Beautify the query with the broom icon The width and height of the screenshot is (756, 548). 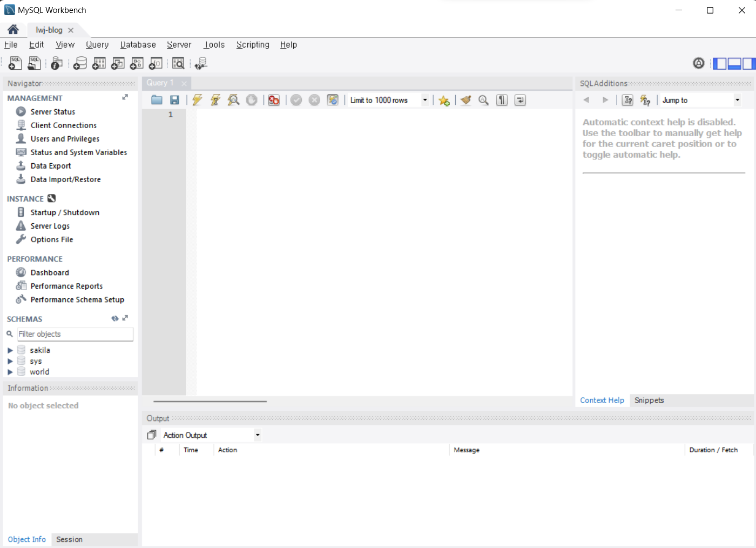[x=465, y=100]
